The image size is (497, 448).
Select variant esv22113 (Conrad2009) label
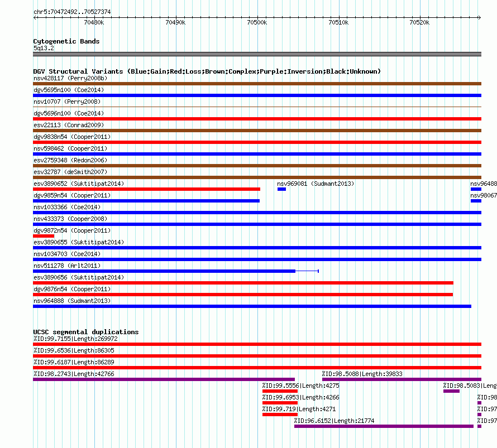click(69, 125)
